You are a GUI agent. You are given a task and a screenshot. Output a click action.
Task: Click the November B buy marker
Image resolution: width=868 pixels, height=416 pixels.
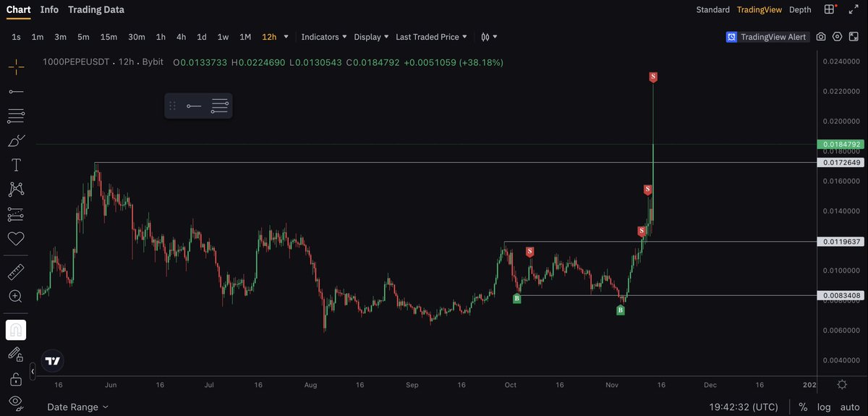[620, 310]
